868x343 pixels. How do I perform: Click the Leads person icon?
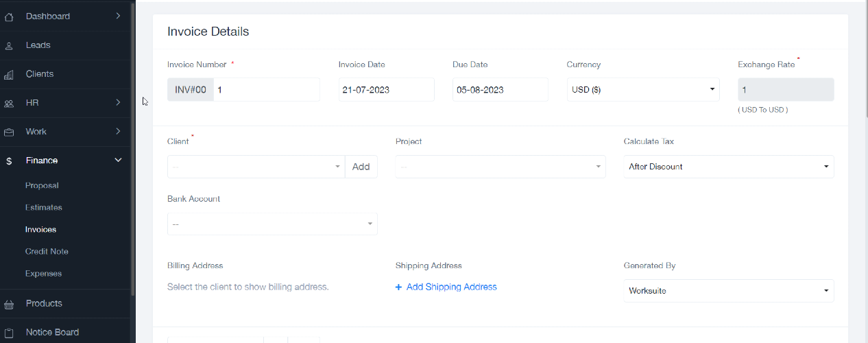pos(9,46)
